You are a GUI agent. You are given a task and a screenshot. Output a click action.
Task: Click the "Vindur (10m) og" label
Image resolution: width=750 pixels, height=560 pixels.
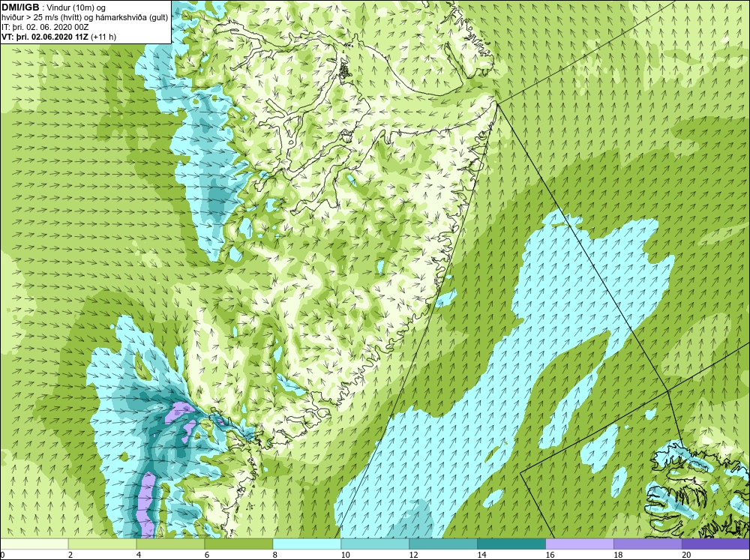[77, 7]
